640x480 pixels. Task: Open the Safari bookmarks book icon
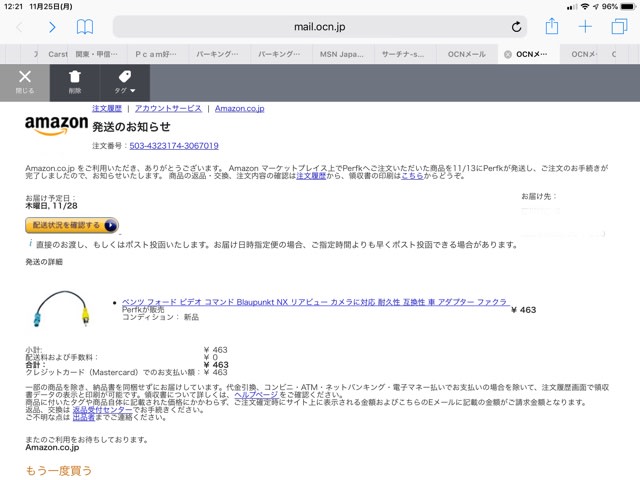point(85,27)
